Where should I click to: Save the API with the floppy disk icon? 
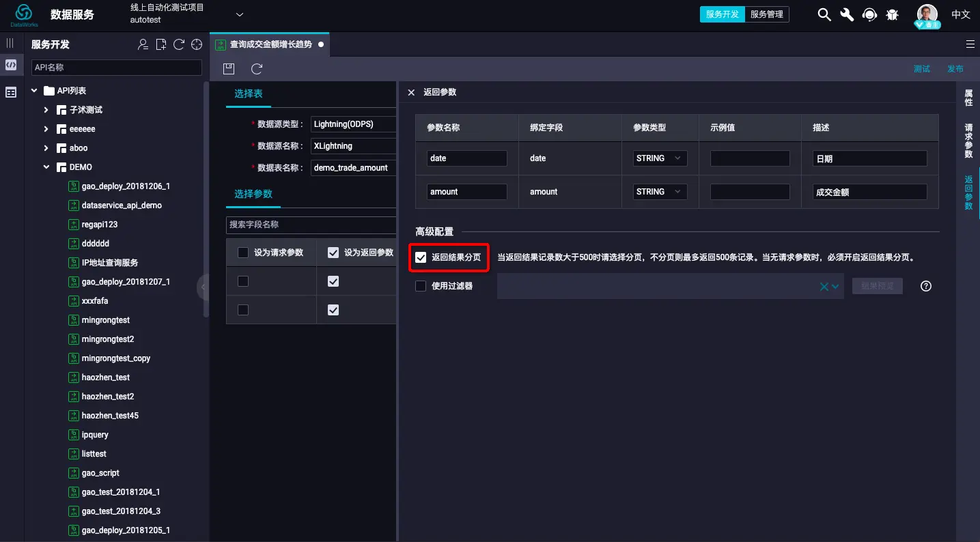point(229,68)
